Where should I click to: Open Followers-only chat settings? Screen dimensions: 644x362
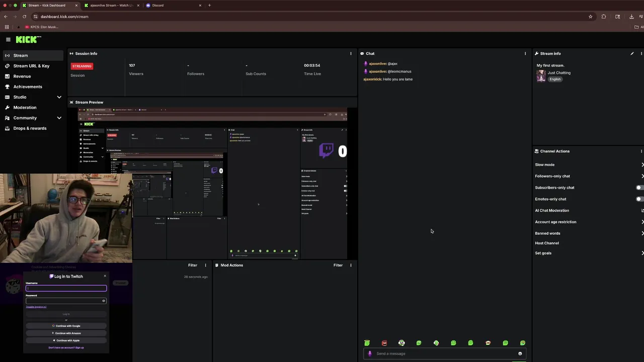589,176
